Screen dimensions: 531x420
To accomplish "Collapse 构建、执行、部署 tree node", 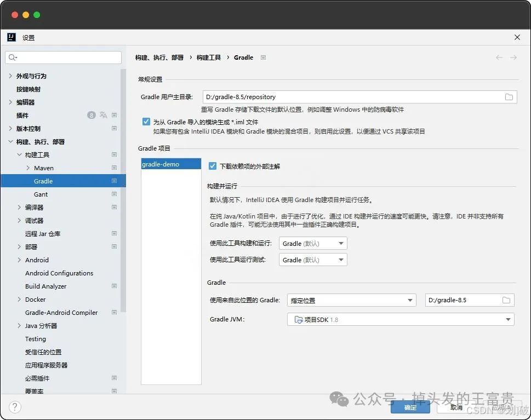I will coord(10,141).
